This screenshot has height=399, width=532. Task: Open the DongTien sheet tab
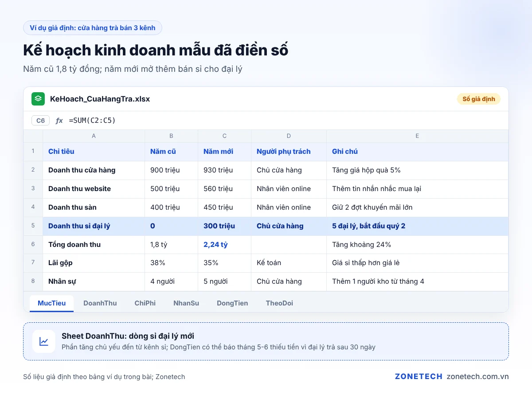point(232,304)
